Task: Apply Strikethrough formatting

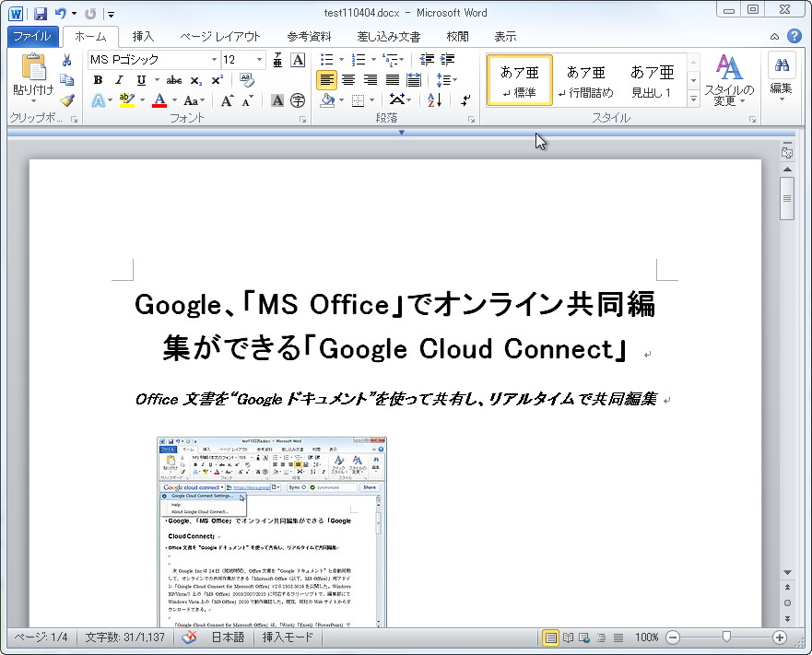Action: coord(174,80)
